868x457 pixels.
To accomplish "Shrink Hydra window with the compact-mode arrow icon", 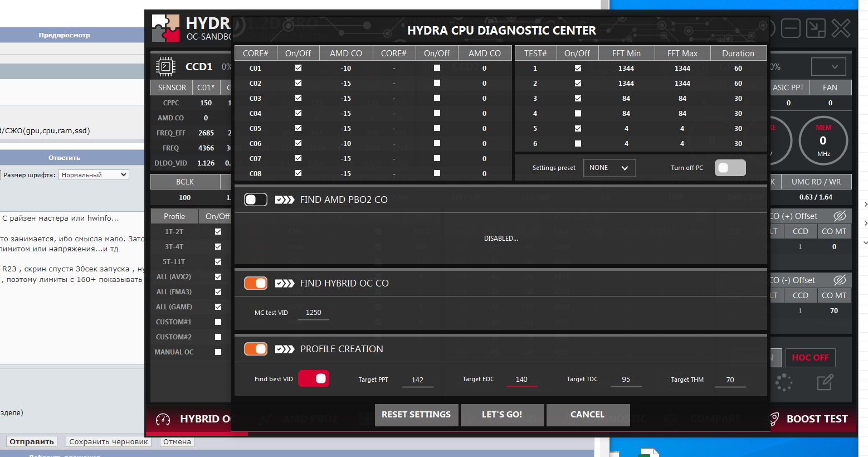I will [x=816, y=28].
